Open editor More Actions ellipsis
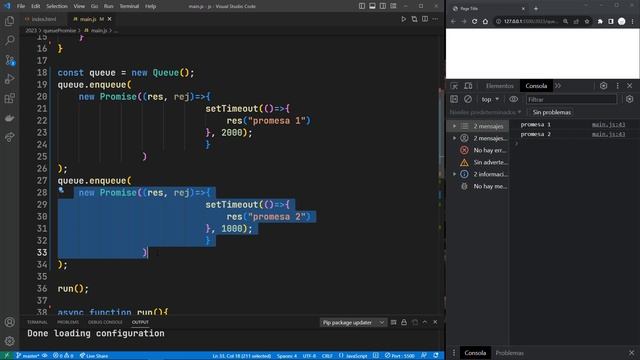Image resolution: width=640 pixels, height=360 pixels. (435, 19)
